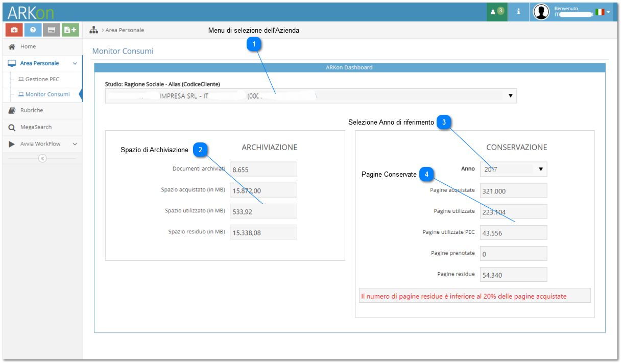
Task: Click the ARKon Dashboard panel header
Action: click(349, 67)
